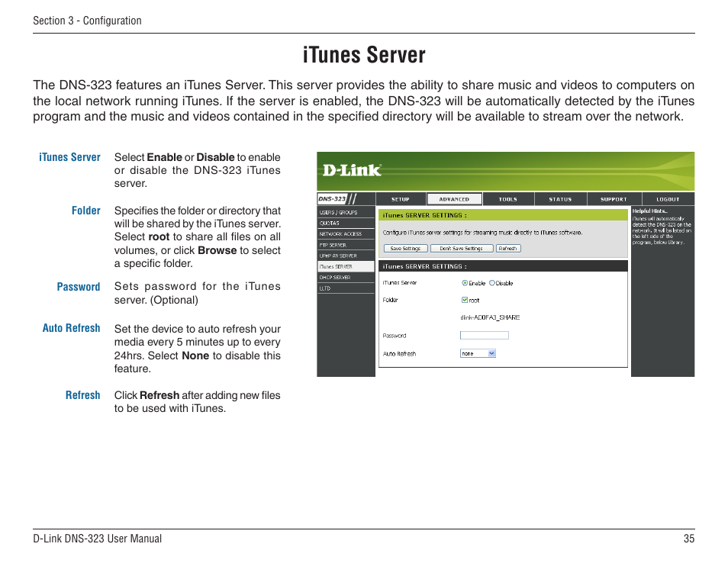Click the DNS-323 model badge
The width and height of the screenshot is (728, 563).
[333, 198]
